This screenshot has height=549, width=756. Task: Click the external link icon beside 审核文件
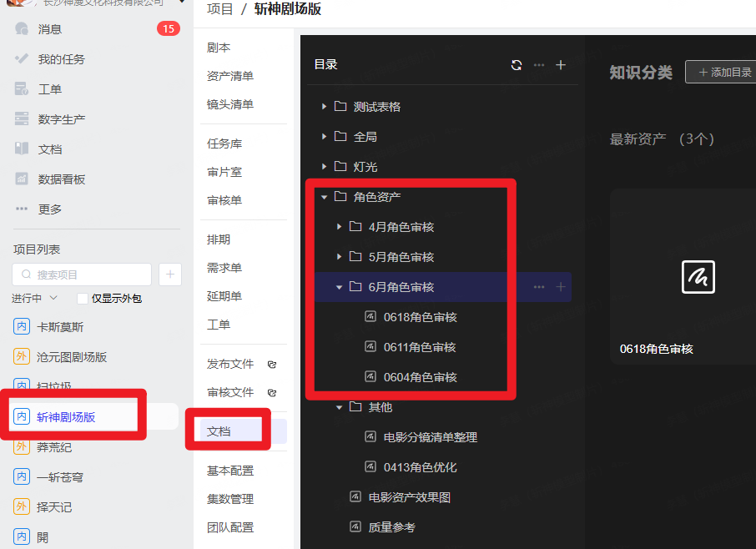272,393
